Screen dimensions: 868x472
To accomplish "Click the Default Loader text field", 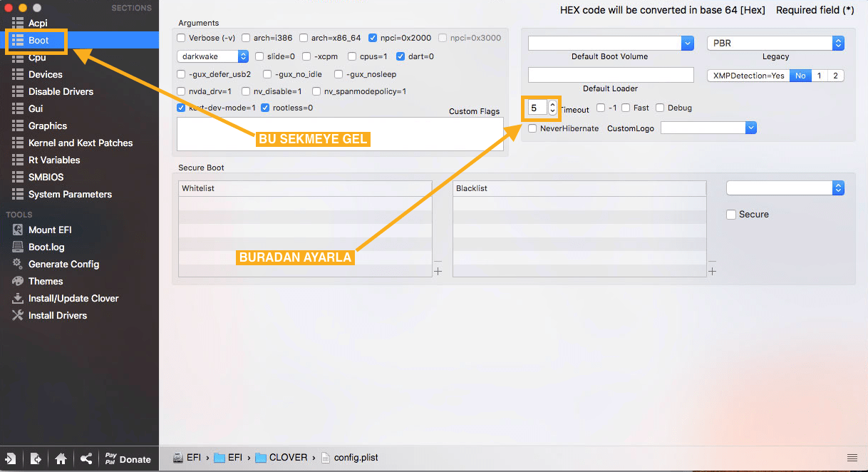I will (x=611, y=75).
